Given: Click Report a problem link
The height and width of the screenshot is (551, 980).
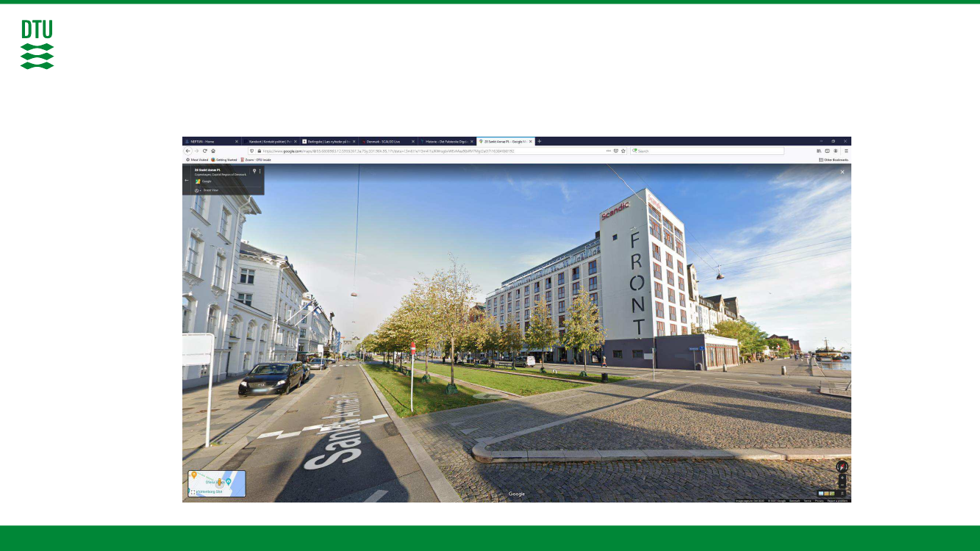Looking at the screenshot, I should point(837,500).
